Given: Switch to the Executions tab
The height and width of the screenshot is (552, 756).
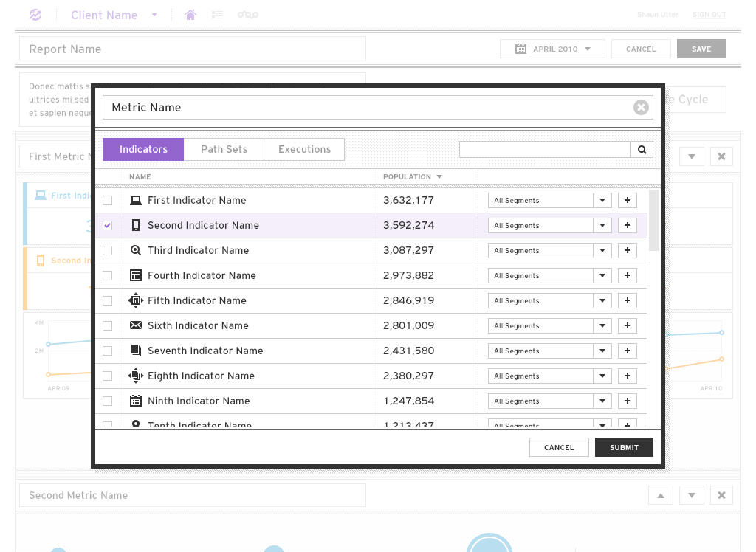Looking at the screenshot, I should pyautogui.click(x=304, y=149).
